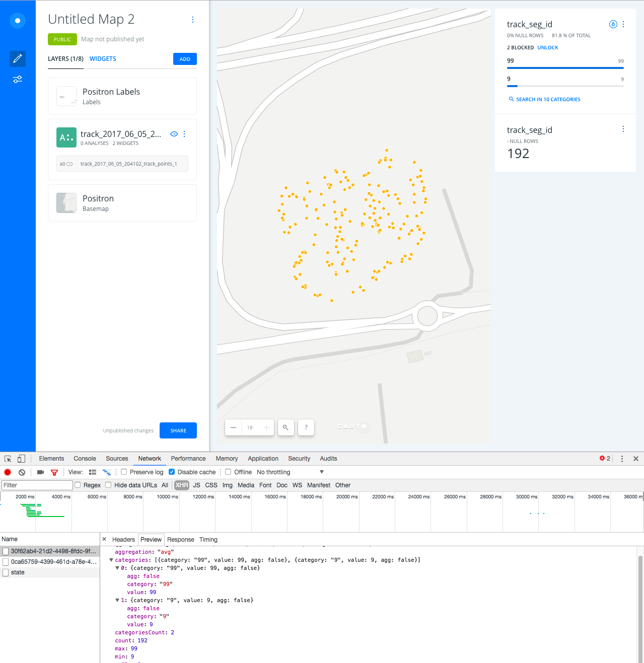Select the 0ca65759 request row
Viewport: 644px width, 663px height.
tap(50, 562)
